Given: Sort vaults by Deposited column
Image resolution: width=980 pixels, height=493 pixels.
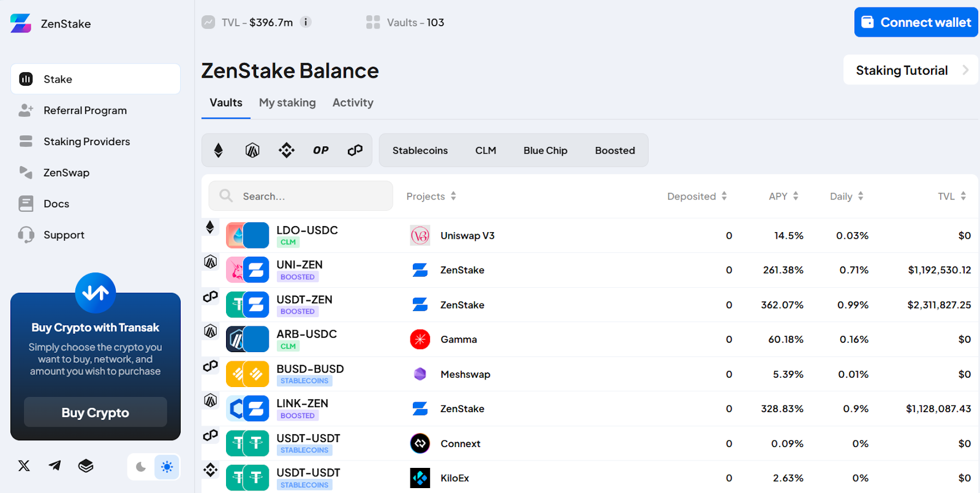Looking at the screenshot, I should pyautogui.click(x=697, y=196).
